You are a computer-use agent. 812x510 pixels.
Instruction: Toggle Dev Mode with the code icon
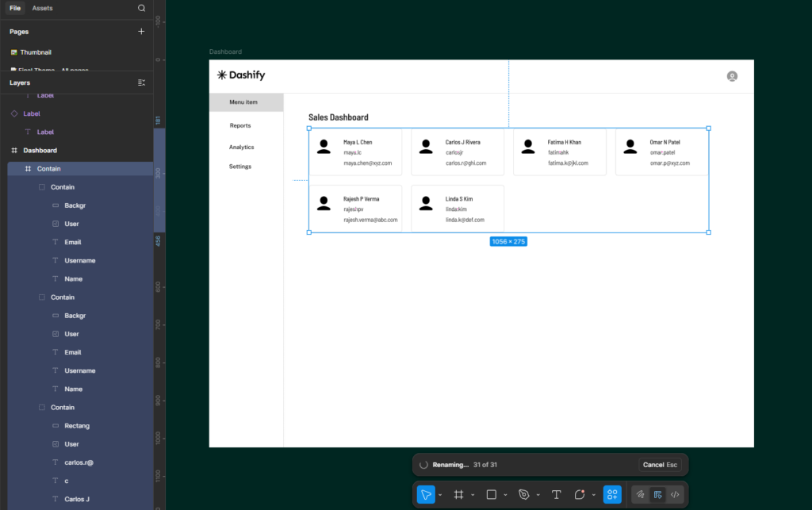(x=675, y=494)
